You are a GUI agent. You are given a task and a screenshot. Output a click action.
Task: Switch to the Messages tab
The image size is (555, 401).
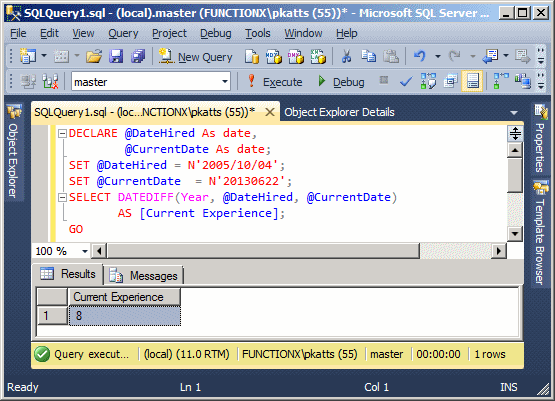click(145, 275)
